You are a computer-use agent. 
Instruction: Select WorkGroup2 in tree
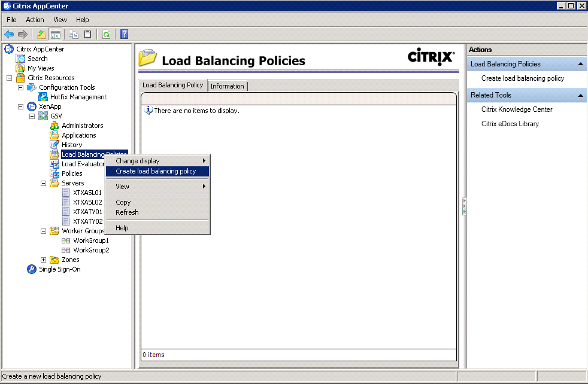point(91,250)
